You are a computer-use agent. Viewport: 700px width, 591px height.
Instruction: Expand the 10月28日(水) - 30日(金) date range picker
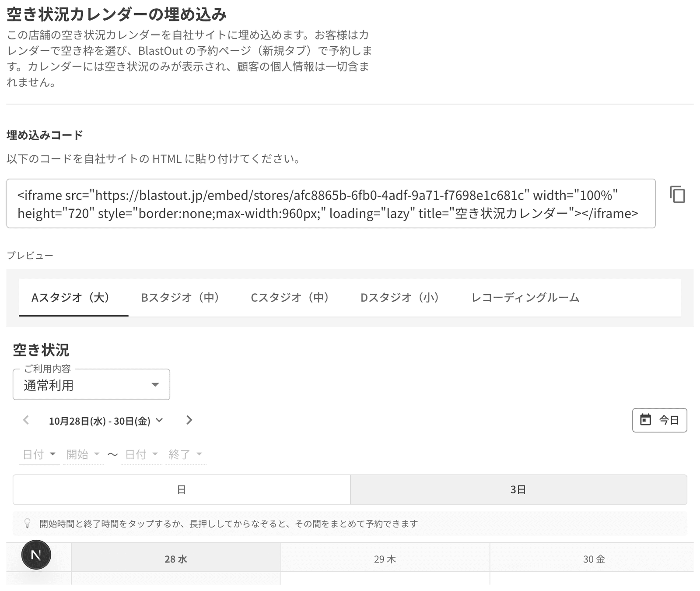coord(106,421)
